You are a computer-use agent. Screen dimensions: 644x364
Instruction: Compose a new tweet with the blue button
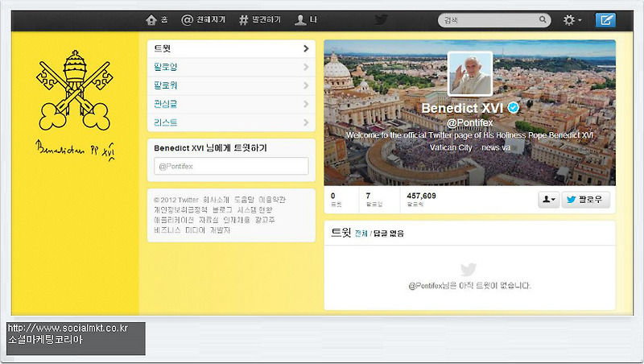(x=606, y=19)
